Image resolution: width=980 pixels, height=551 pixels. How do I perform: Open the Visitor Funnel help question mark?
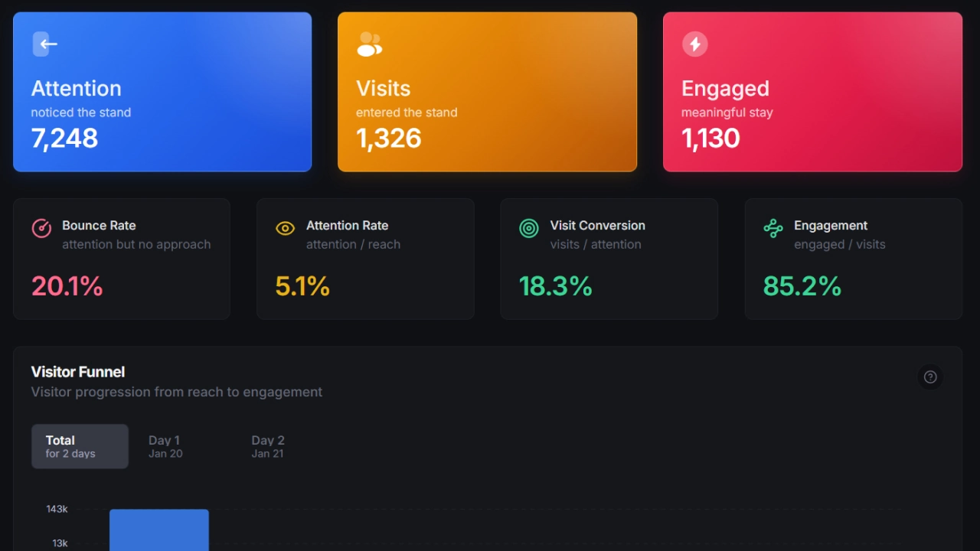pyautogui.click(x=930, y=377)
